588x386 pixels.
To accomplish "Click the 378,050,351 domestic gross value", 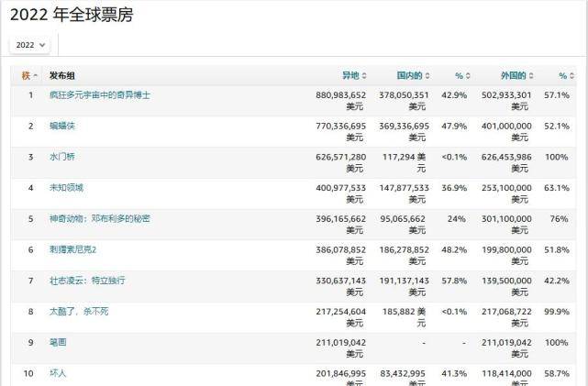I will click(404, 95).
